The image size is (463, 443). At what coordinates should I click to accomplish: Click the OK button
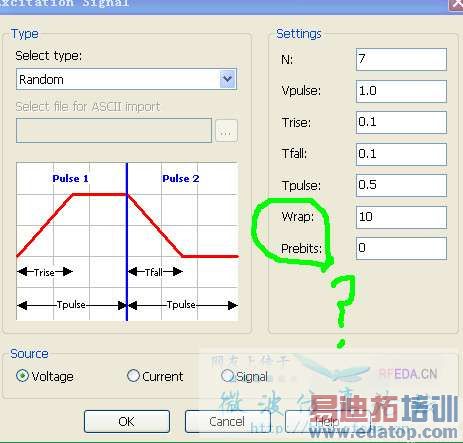click(127, 422)
